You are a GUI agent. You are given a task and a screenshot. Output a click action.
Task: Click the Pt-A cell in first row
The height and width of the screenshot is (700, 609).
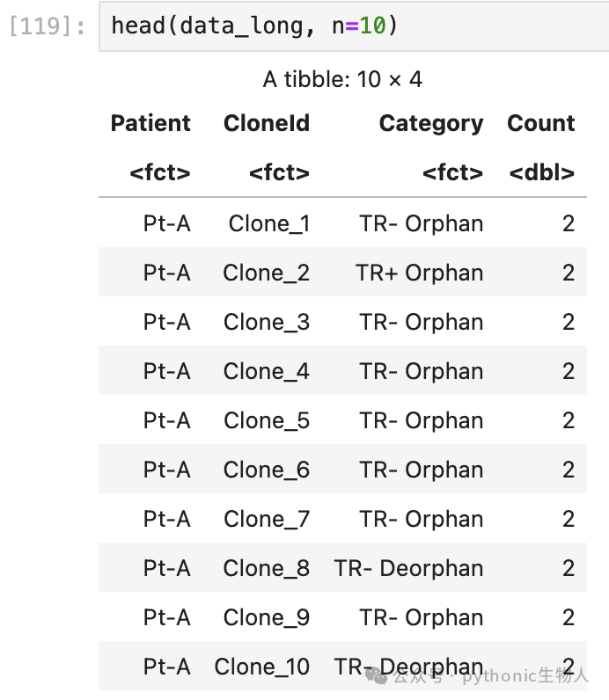coord(166,223)
